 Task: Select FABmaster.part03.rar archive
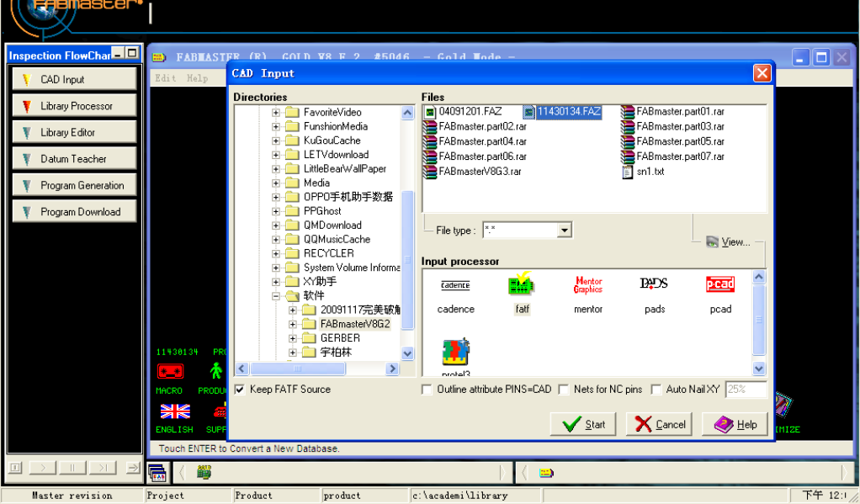pos(672,127)
